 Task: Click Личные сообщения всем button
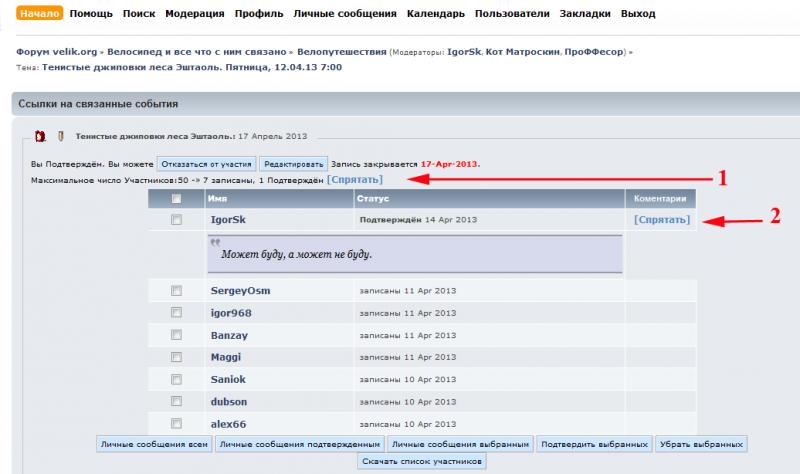tap(153, 443)
